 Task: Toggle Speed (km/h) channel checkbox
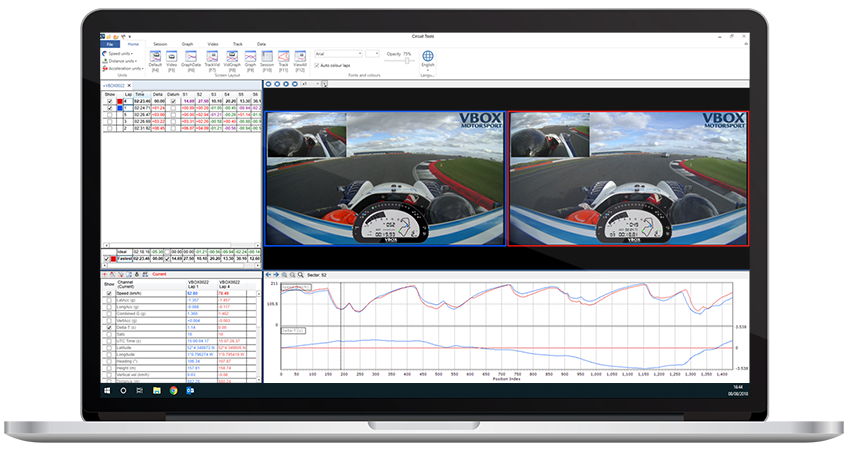coord(109,293)
